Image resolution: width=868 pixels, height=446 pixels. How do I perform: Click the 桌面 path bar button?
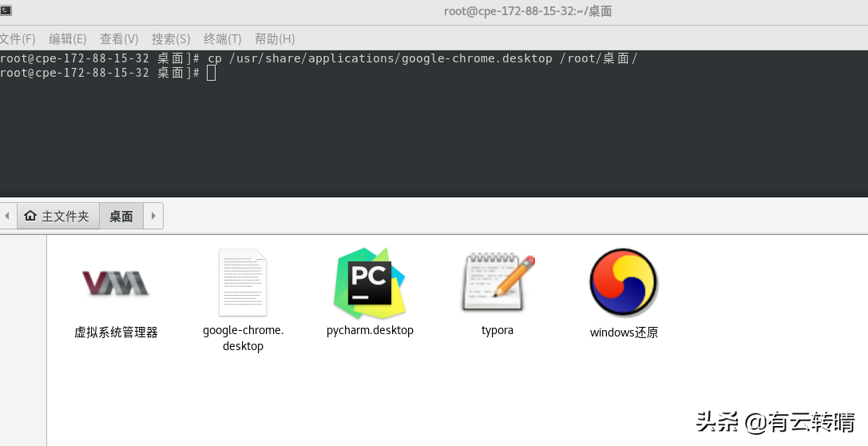[121, 216]
